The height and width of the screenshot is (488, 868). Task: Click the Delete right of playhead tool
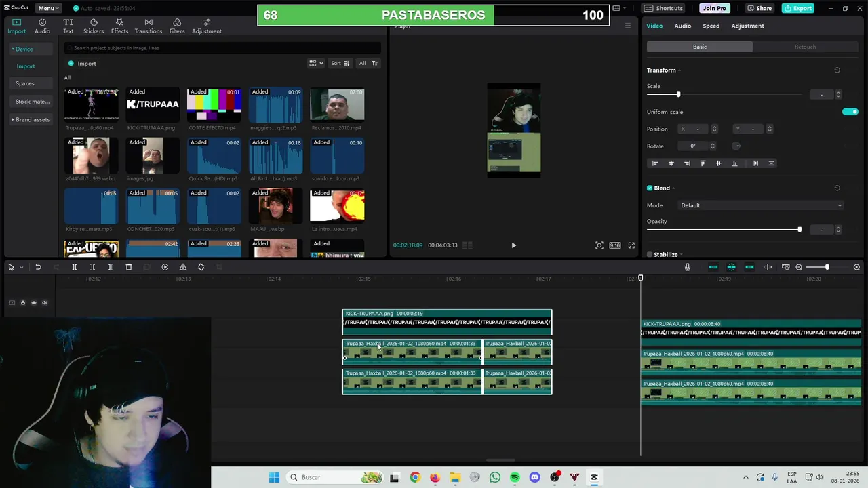click(111, 267)
